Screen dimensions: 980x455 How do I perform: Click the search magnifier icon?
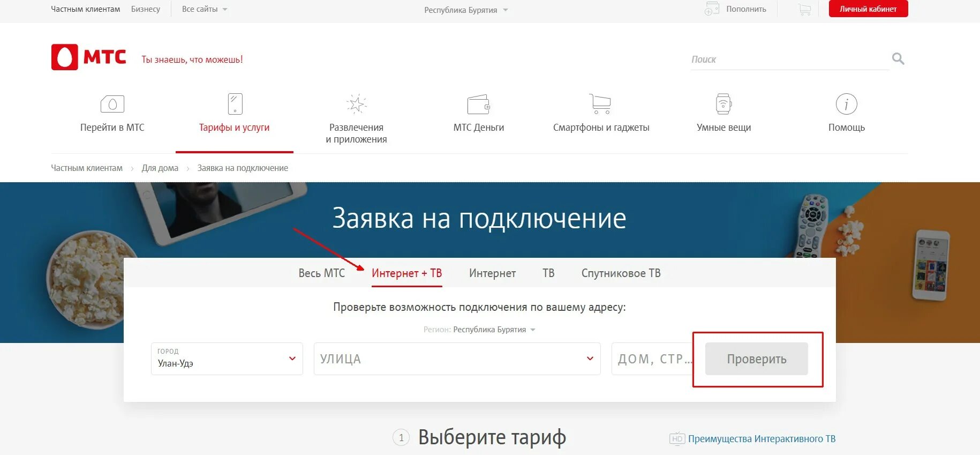point(898,59)
